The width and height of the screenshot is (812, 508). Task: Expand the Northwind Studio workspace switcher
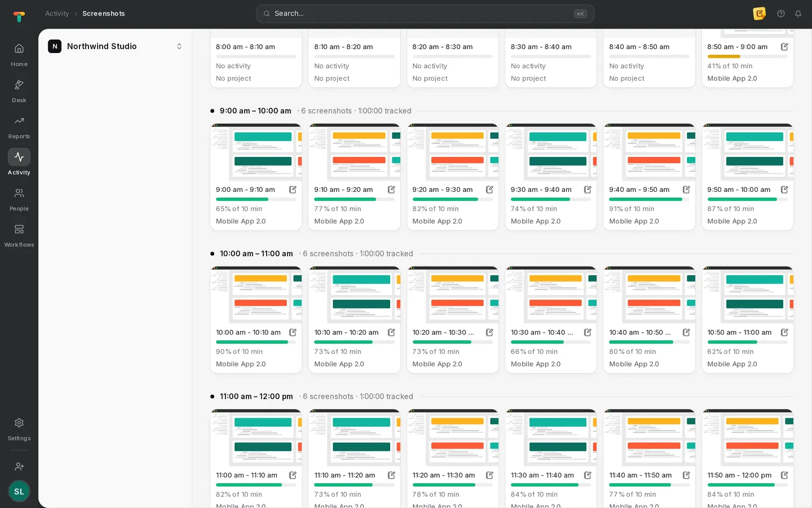(x=115, y=46)
